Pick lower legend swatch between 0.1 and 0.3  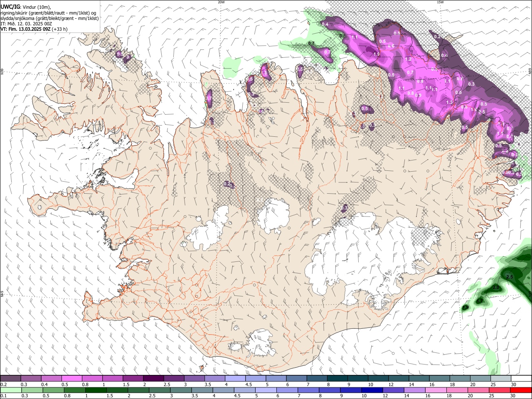[11, 390]
